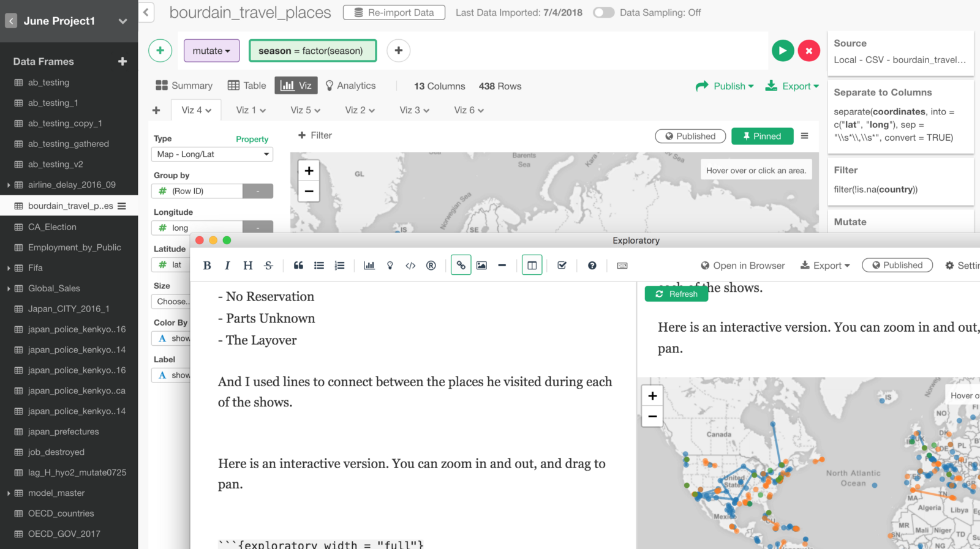Select the Viz 5 tab
This screenshot has width=980, height=549.
coord(305,110)
